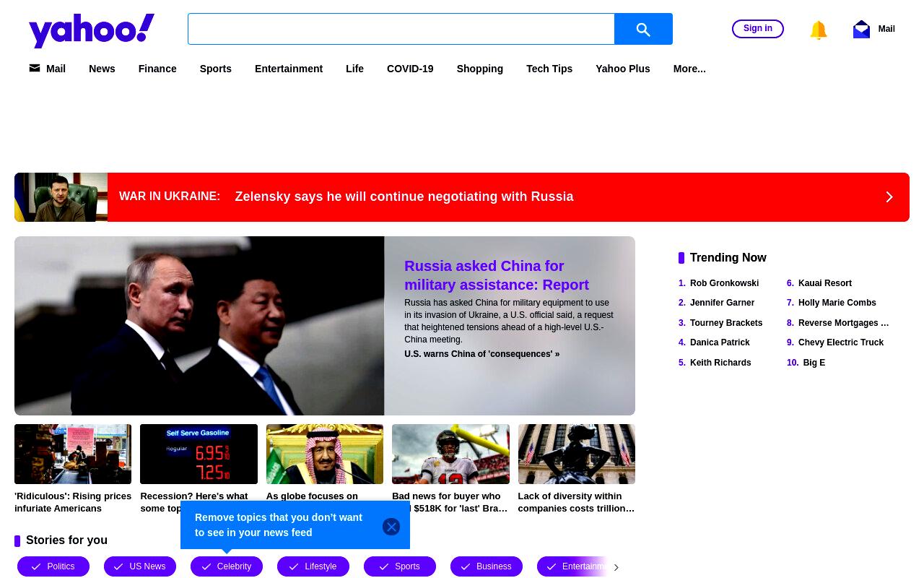Expand the More... navigation menu
Viewport: 924px width, 578px height.
click(x=689, y=69)
